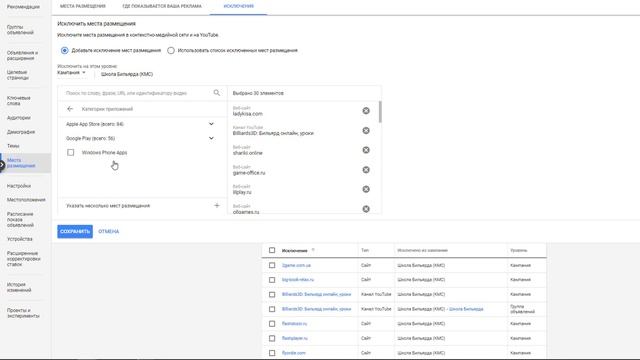Click Указать несколько мест размещения
The image size is (640, 360).
pyautogui.click(x=108, y=206)
